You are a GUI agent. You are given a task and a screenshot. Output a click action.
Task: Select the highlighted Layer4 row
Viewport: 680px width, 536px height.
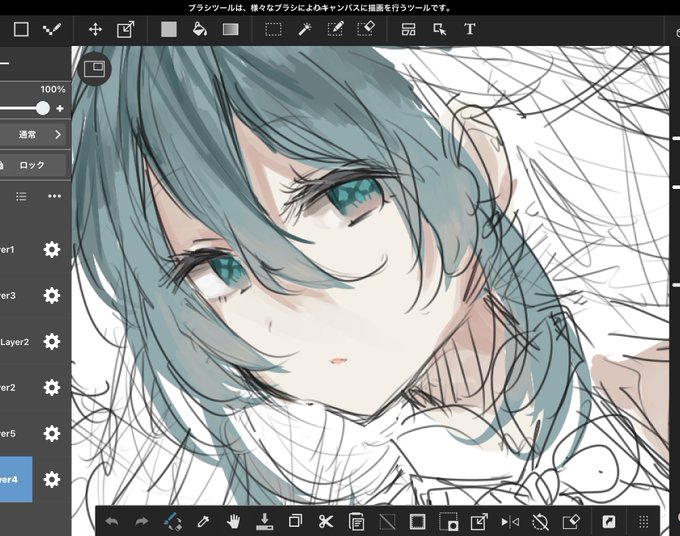click(x=16, y=479)
